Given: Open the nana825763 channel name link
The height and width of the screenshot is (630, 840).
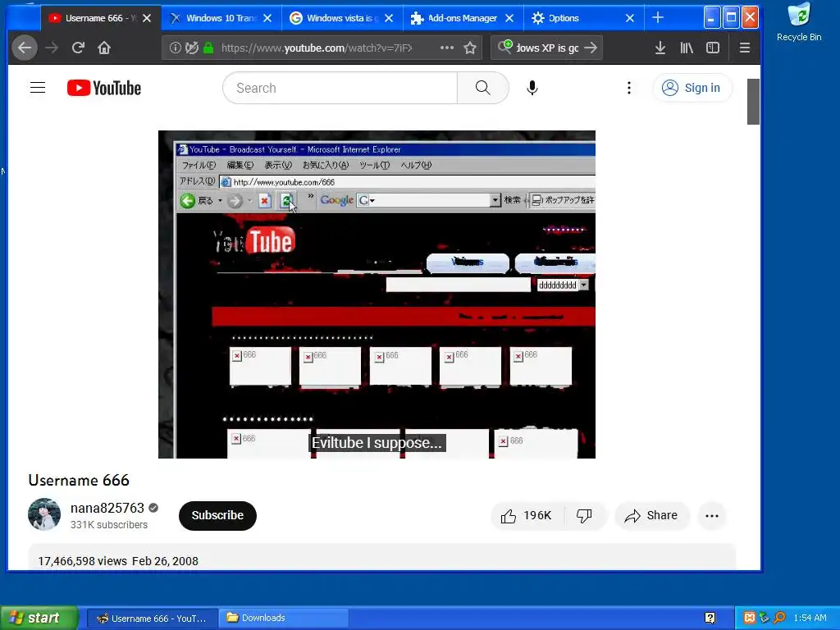Looking at the screenshot, I should (x=107, y=508).
